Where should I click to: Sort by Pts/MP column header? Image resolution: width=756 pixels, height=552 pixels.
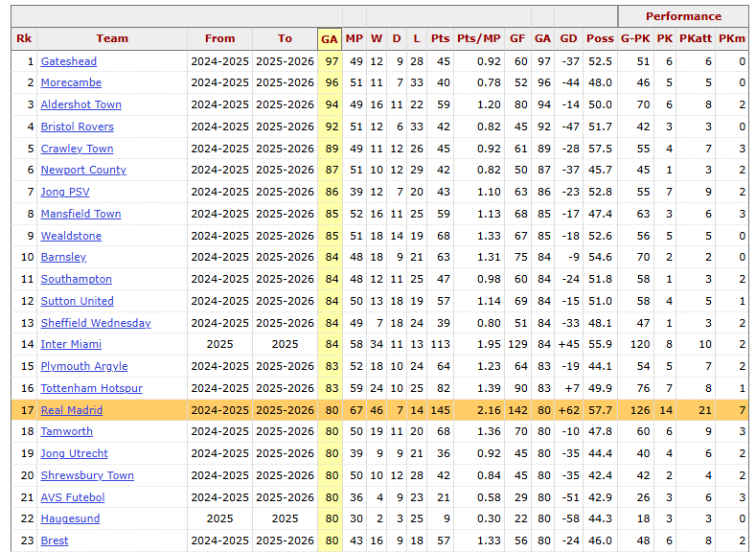pyautogui.click(x=479, y=38)
